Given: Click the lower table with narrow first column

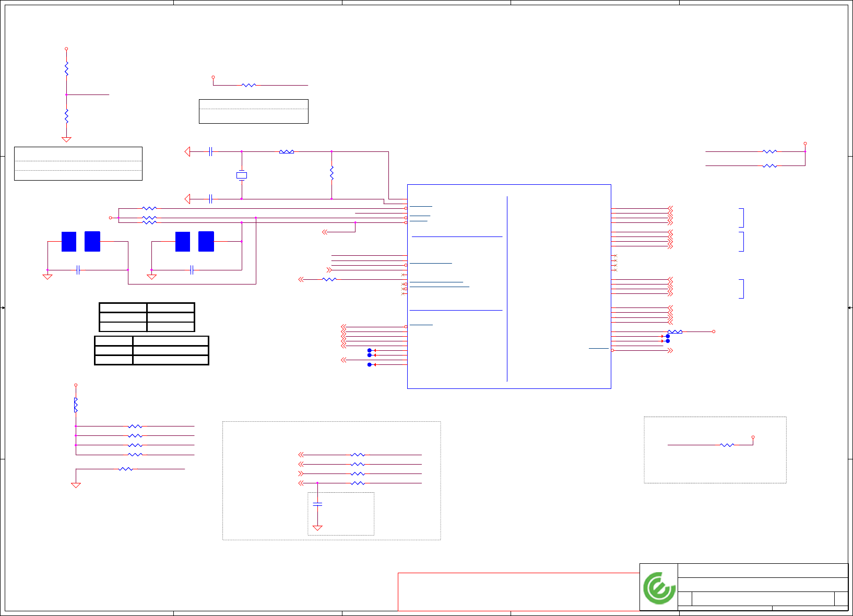Looking at the screenshot, I should tap(152, 350).
